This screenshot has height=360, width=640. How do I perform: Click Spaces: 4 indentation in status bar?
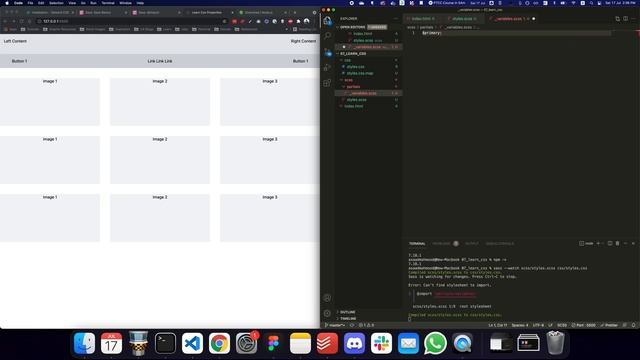[520, 325]
